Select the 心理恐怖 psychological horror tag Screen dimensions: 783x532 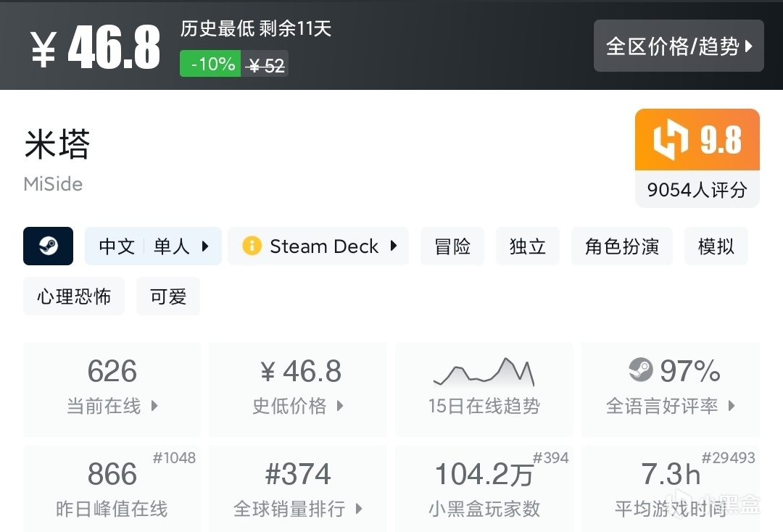[x=74, y=296]
